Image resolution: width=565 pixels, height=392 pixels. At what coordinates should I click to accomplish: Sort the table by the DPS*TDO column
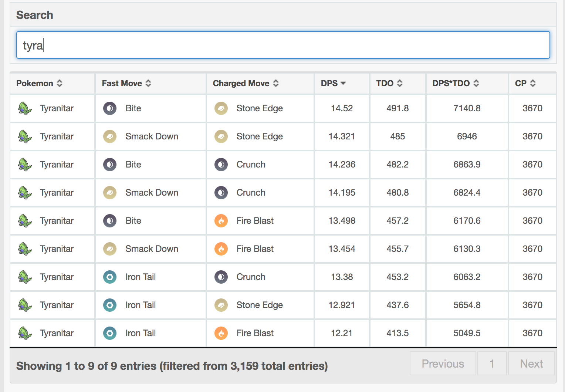tap(467, 84)
